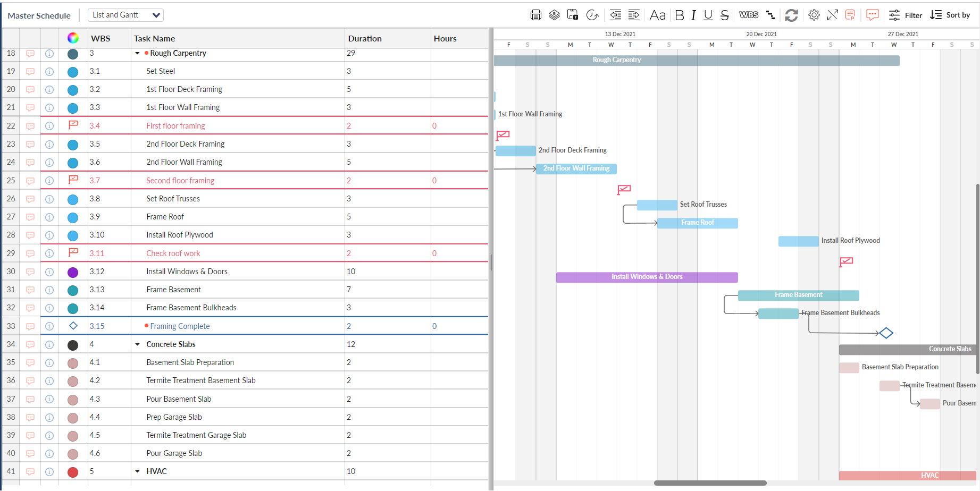Open the Filter menu

[x=904, y=15]
